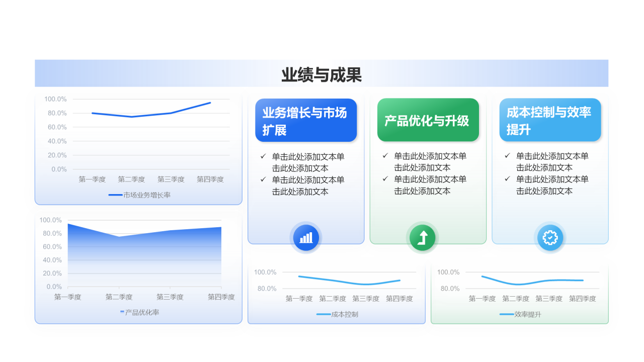Viewport: 644px width, 362px height.
Task: Click first bullet text under 产品优化与升级
Action: click(x=430, y=162)
